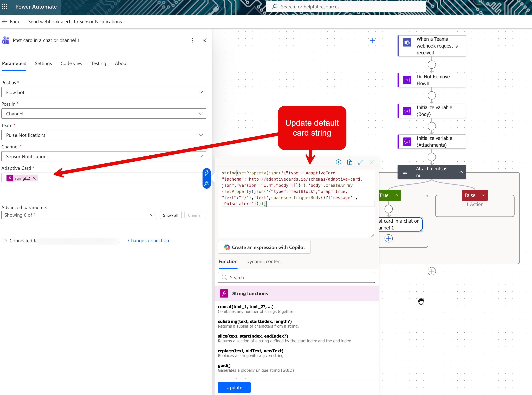Select the Do Not Remove FlowIL node
The height and width of the screenshot is (395, 532).
coord(432,80)
